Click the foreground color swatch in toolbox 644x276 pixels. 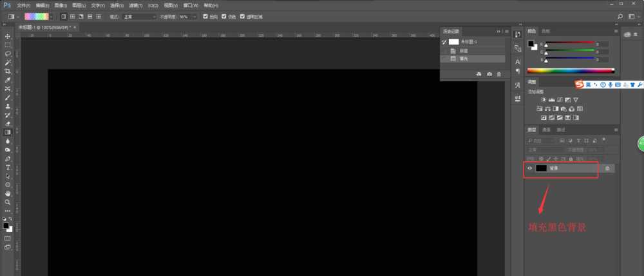(6, 226)
